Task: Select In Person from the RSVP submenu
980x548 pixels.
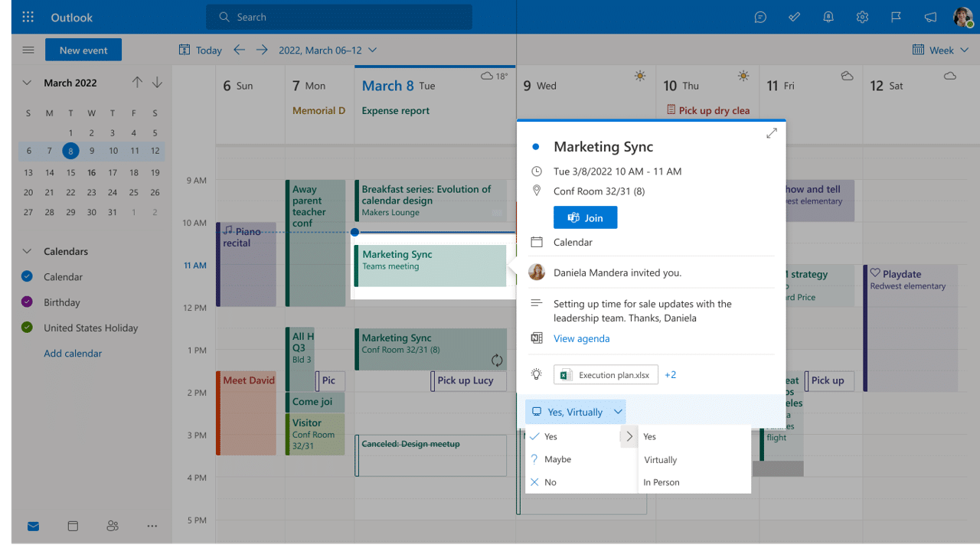Action: click(661, 482)
